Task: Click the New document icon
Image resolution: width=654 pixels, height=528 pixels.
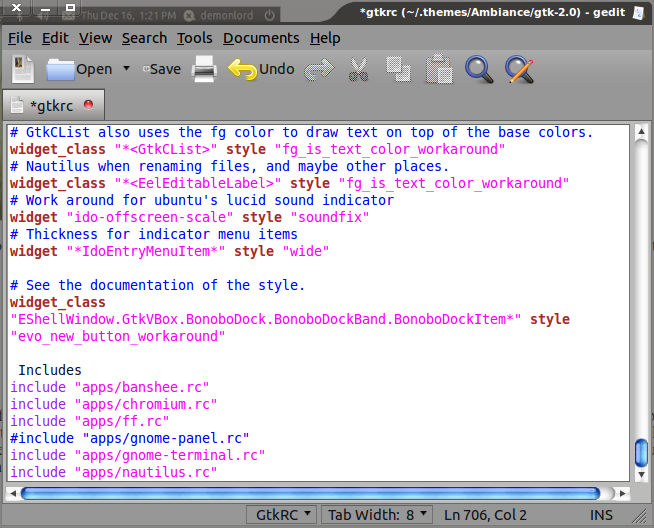Action: tap(23, 69)
